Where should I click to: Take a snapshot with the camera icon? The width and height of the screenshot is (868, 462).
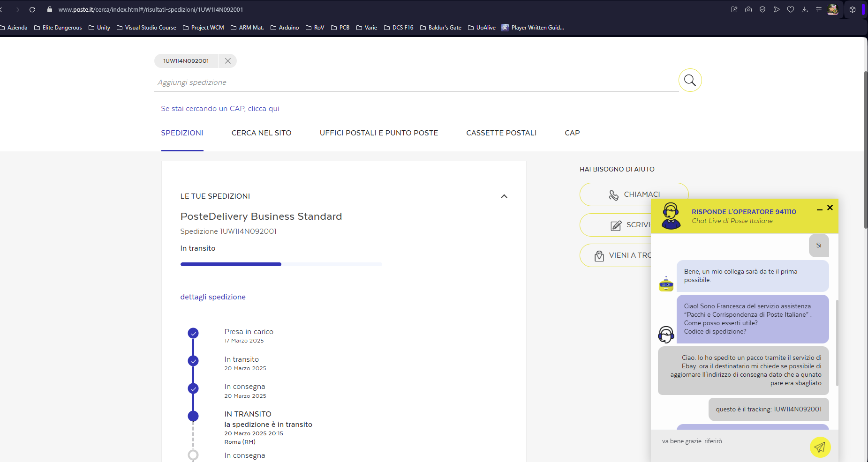tap(748, 9)
